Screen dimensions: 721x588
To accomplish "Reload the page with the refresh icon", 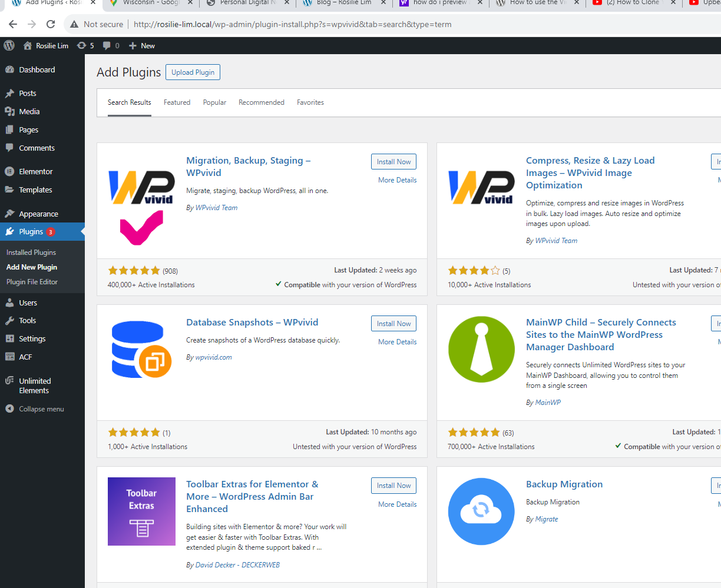I will [x=51, y=24].
